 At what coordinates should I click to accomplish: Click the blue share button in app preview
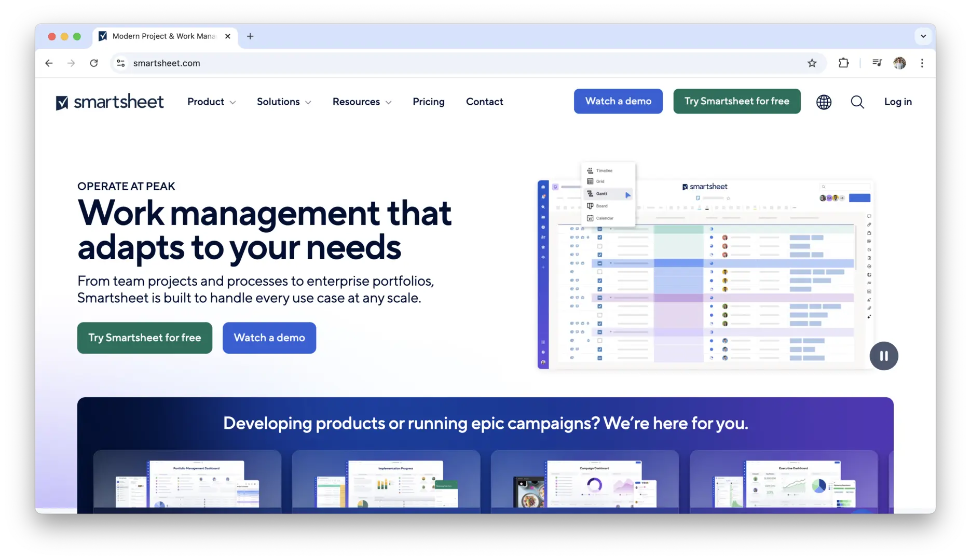pos(859,198)
